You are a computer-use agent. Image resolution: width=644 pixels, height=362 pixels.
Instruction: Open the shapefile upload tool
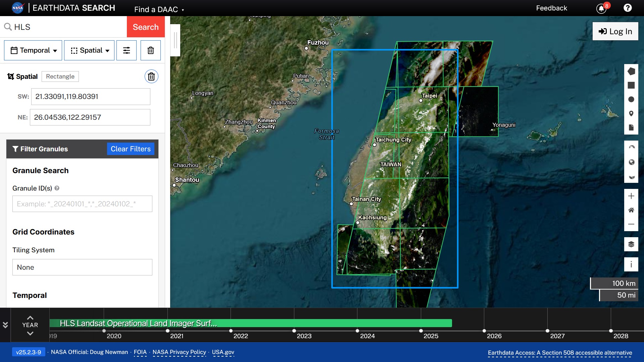(x=632, y=127)
